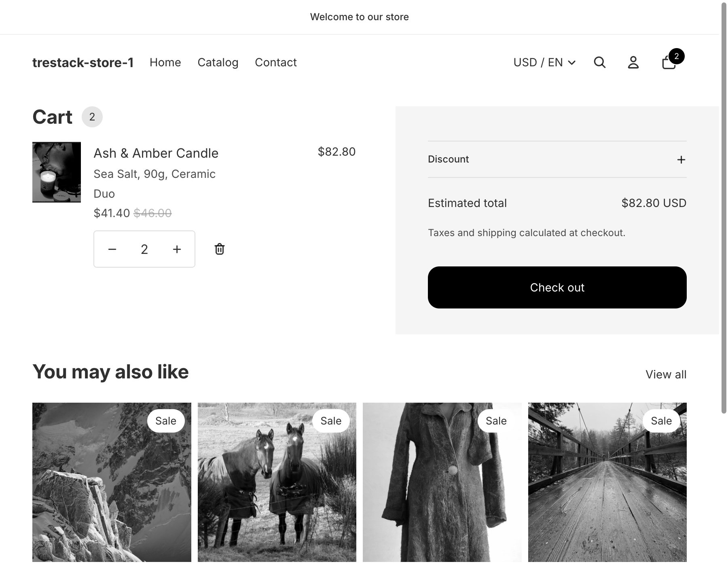Screen dimensions: 728x566
Task: Open the snowy mountain product image
Action: [112, 482]
